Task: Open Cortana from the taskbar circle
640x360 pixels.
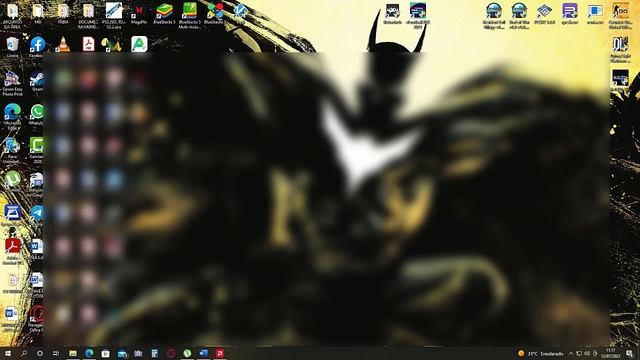Action: click(40, 353)
